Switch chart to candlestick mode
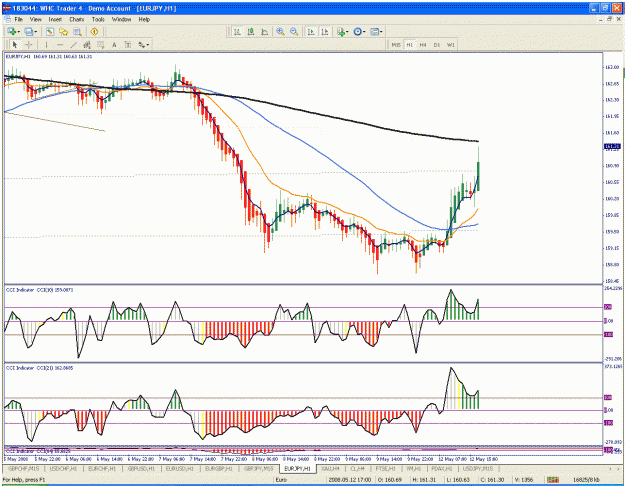 pyautogui.click(x=251, y=31)
